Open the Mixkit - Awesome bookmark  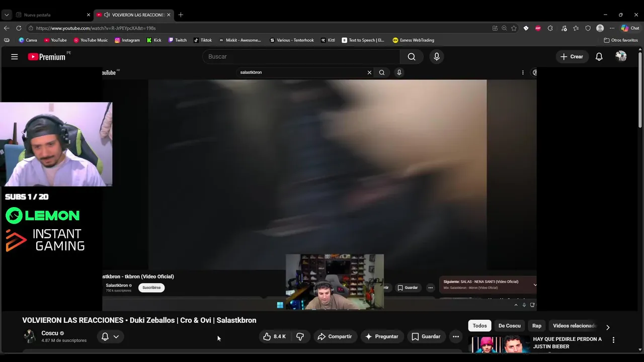point(240,40)
